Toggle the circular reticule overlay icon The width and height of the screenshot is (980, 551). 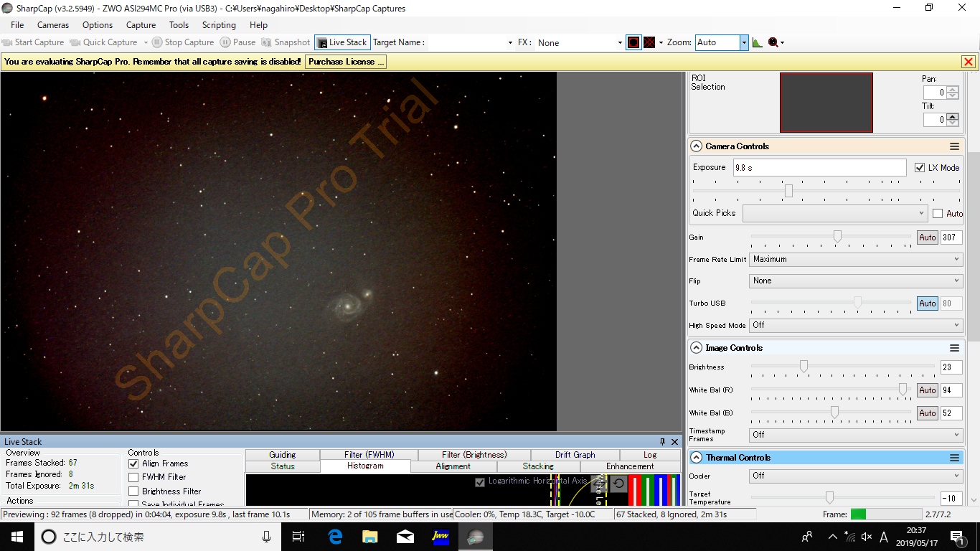coord(633,42)
